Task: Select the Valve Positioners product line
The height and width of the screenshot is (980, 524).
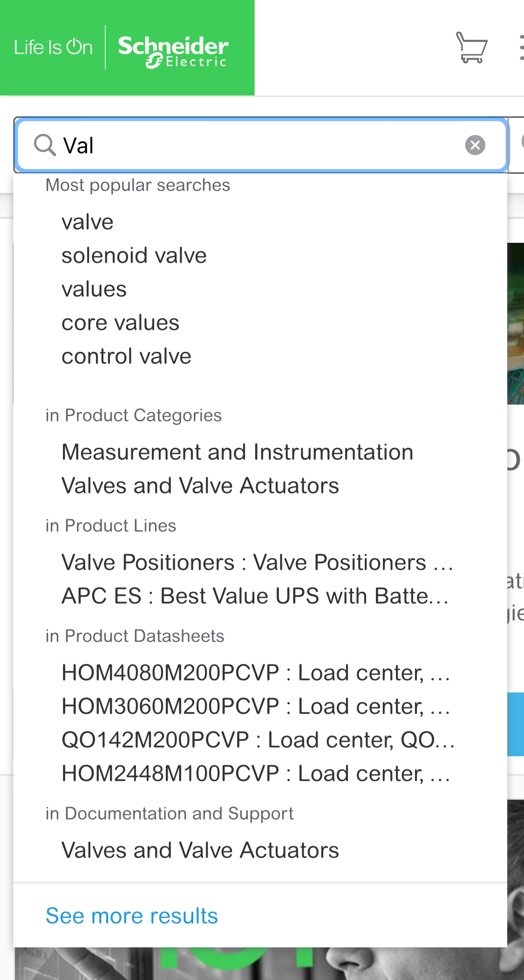Action: (258, 562)
